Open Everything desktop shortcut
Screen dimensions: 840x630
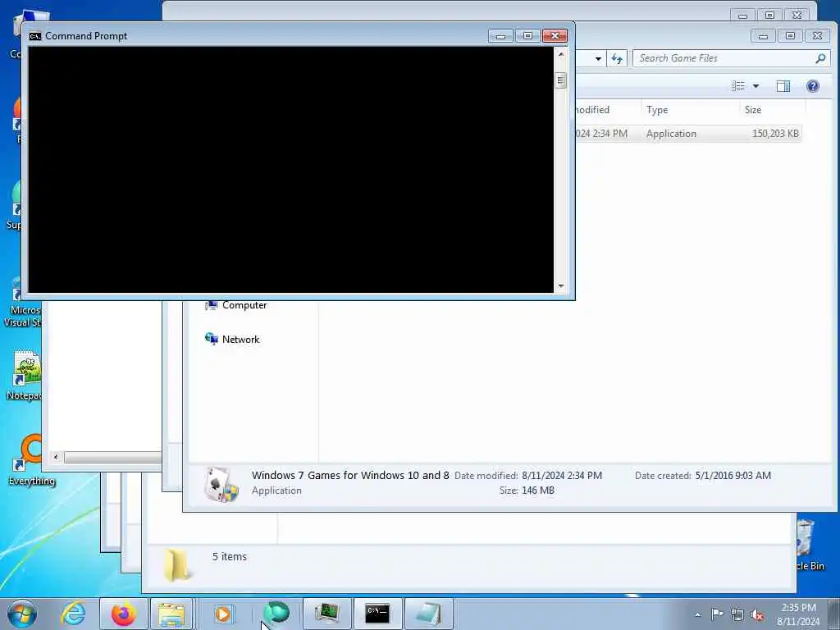tap(31, 459)
